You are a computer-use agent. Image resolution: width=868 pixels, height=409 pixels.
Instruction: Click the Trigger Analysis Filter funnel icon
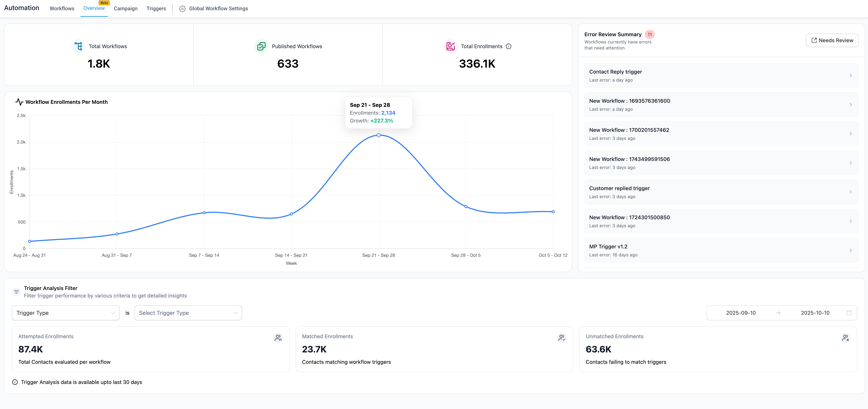[x=16, y=291]
